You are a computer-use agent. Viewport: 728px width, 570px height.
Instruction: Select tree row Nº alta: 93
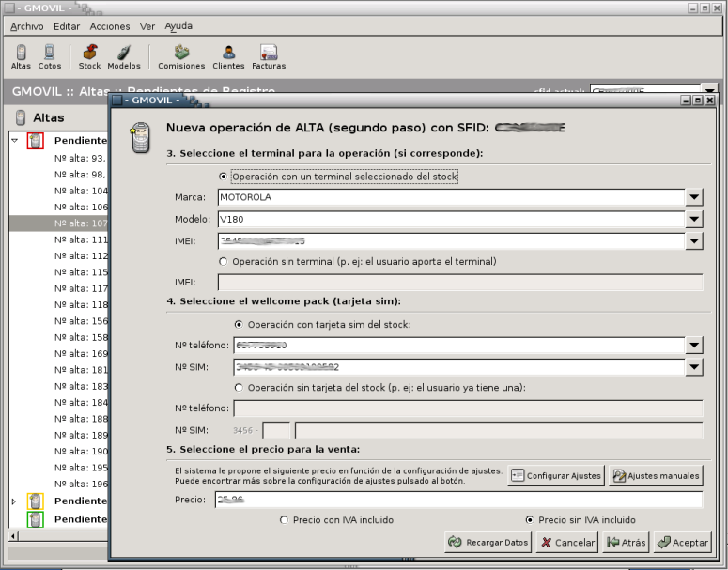point(80,159)
